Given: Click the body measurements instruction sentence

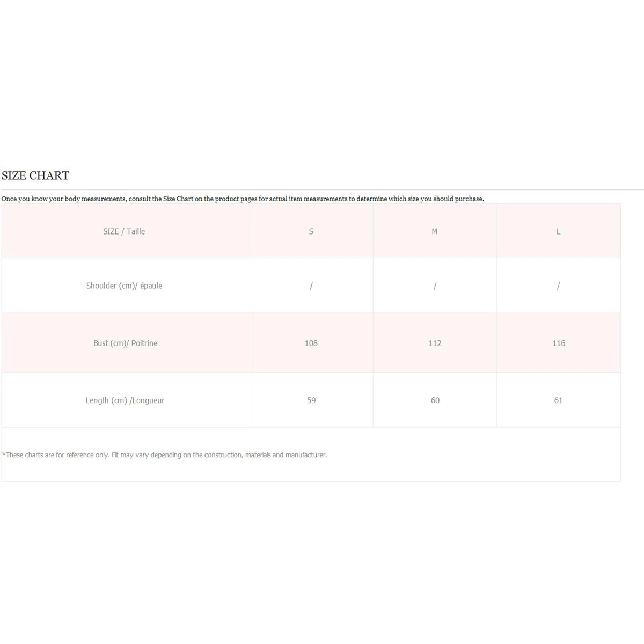Looking at the screenshot, I should coord(243,199).
